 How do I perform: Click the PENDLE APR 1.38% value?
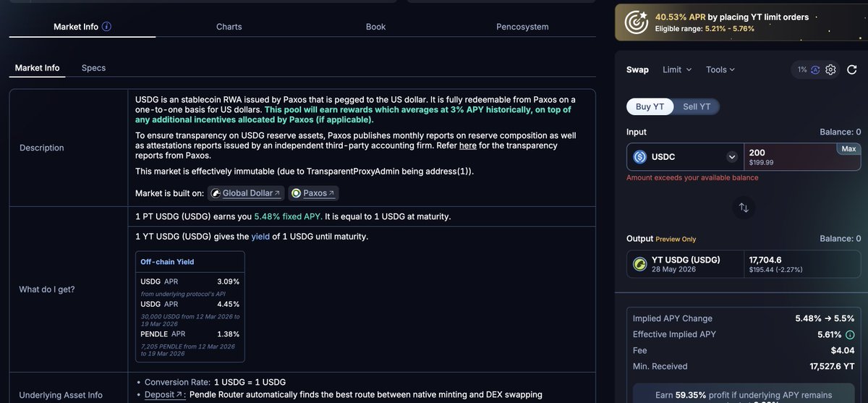point(228,334)
